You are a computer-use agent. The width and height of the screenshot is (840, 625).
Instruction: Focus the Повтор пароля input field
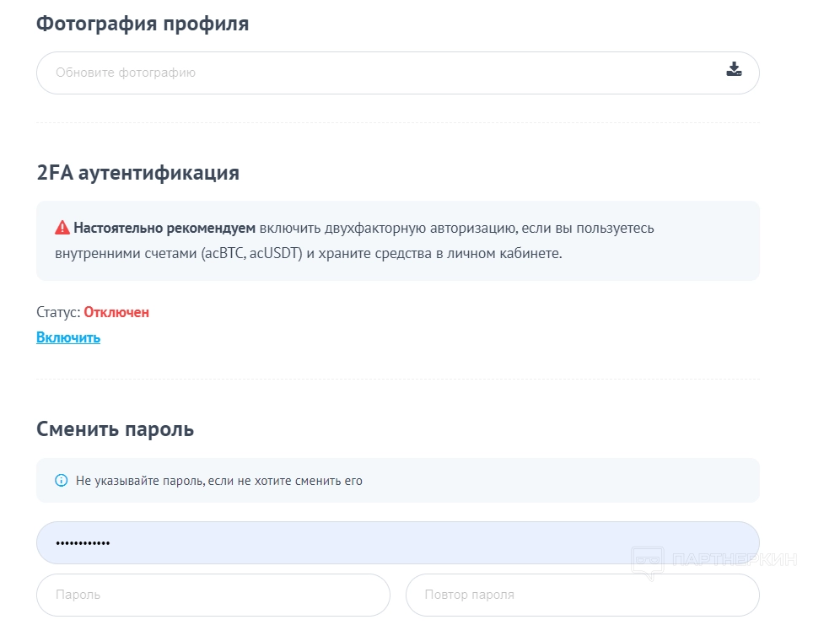[582, 595]
